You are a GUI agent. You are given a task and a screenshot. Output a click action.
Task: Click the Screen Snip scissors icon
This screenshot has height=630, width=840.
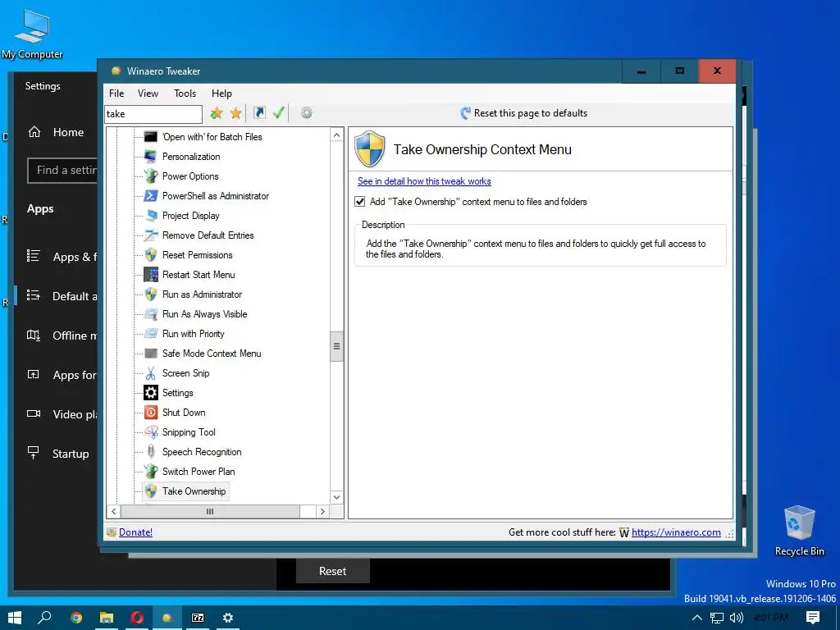(151, 373)
